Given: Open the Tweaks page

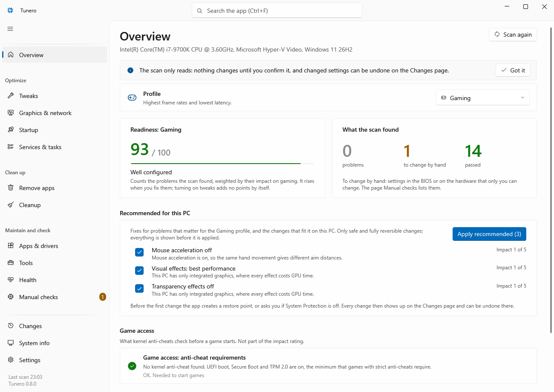Looking at the screenshot, I should coord(55,96).
